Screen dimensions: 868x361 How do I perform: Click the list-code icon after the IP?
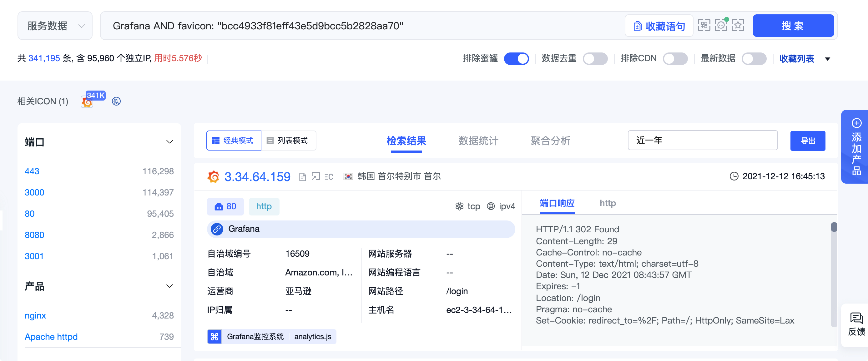click(329, 177)
